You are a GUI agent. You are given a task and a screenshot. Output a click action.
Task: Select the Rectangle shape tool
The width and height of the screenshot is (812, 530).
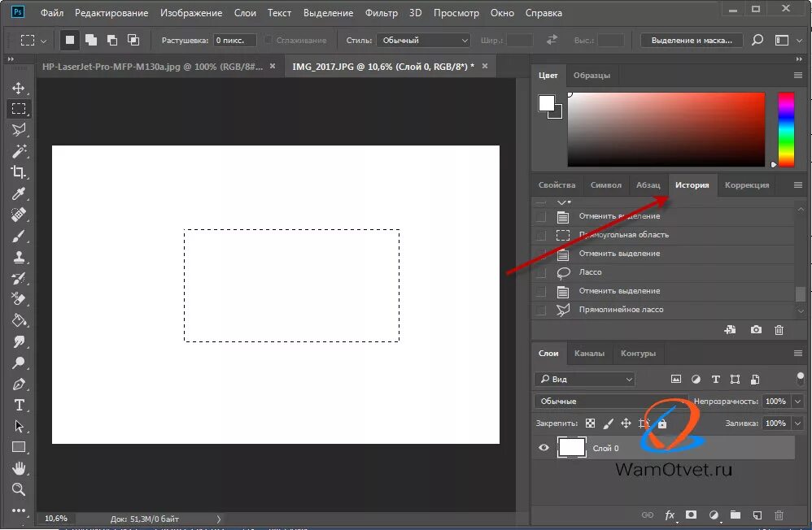pos(19,447)
